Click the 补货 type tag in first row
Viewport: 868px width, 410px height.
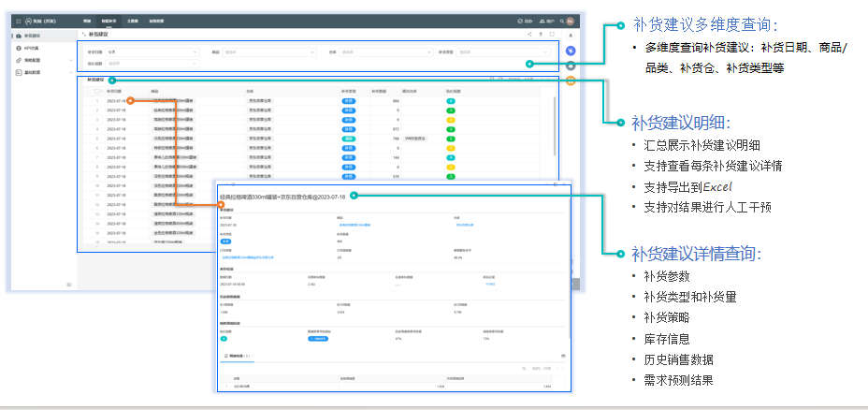coord(348,100)
